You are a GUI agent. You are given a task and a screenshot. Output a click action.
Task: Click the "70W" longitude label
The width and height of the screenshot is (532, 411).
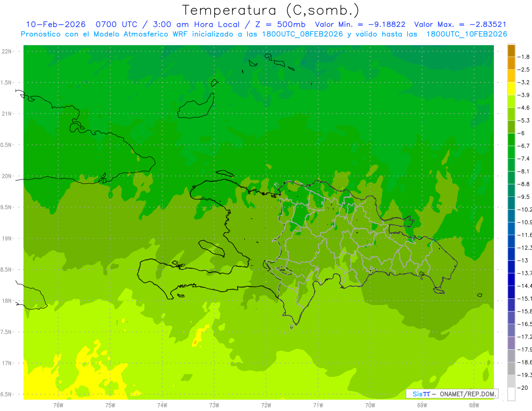(x=370, y=405)
